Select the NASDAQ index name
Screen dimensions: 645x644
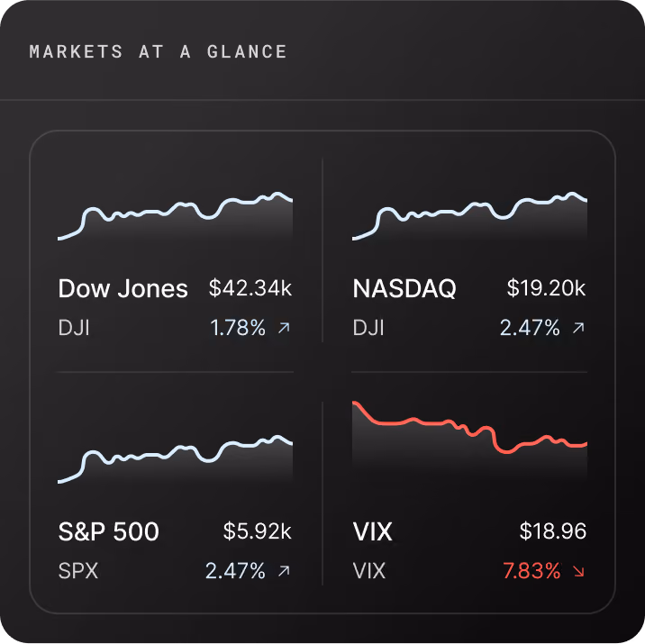(404, 288)
